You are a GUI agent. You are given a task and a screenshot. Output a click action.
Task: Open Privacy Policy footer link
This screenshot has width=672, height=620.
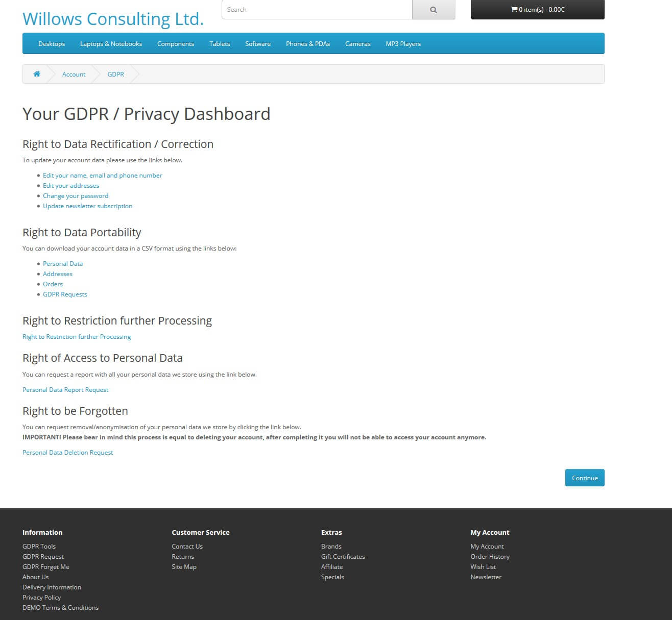click(41, 598)
